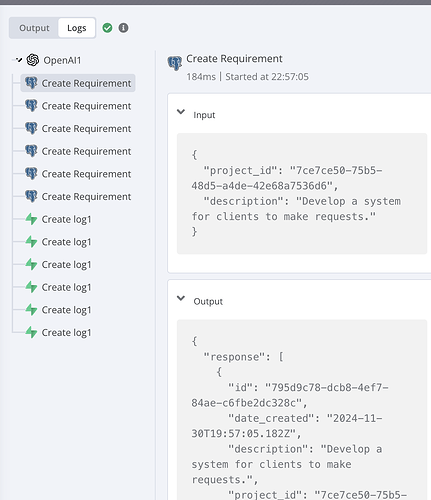Open the third Create Requirement log entry

pos(78,128)
